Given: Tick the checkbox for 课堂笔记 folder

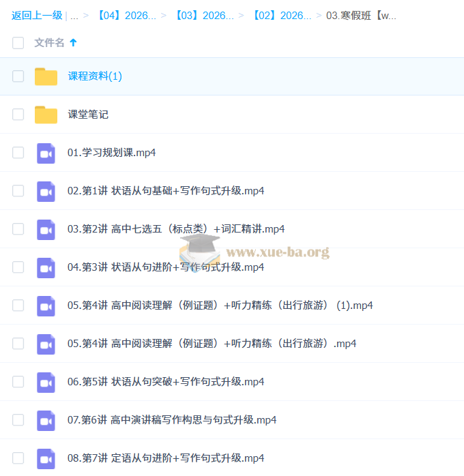Looking at the screenshot, I should pyautogui.click(x=18, y=115).
